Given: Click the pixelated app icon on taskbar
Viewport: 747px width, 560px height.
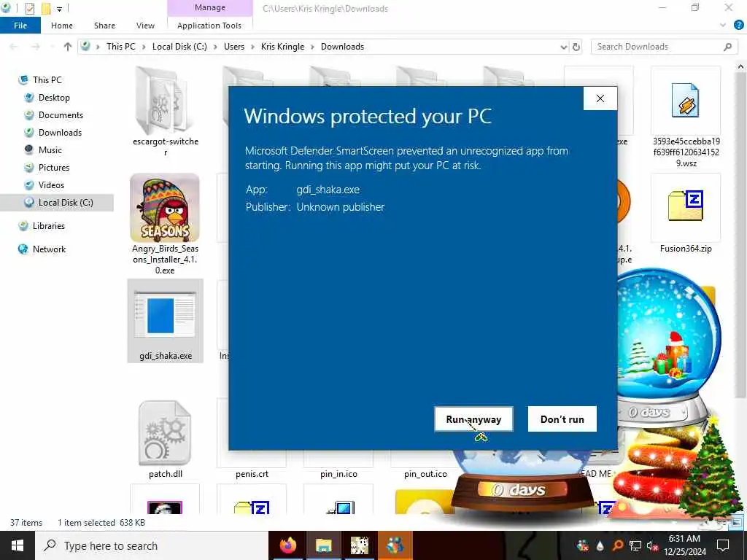Looking at the screenshot, I should 359,545.
